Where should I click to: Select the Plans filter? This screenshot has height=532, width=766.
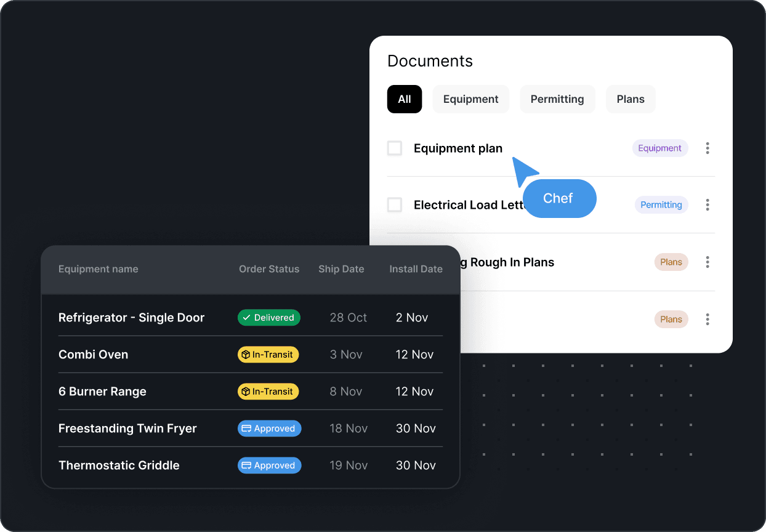631,99
